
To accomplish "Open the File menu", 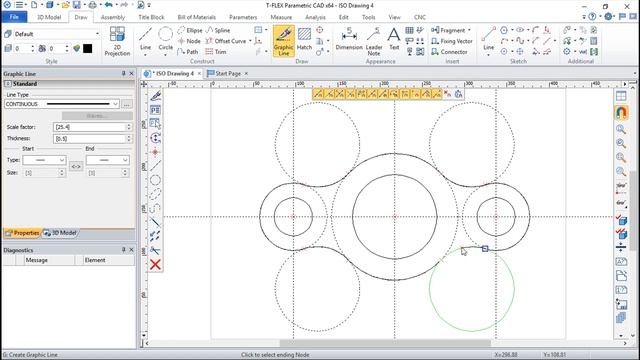I will pos(14,17).
